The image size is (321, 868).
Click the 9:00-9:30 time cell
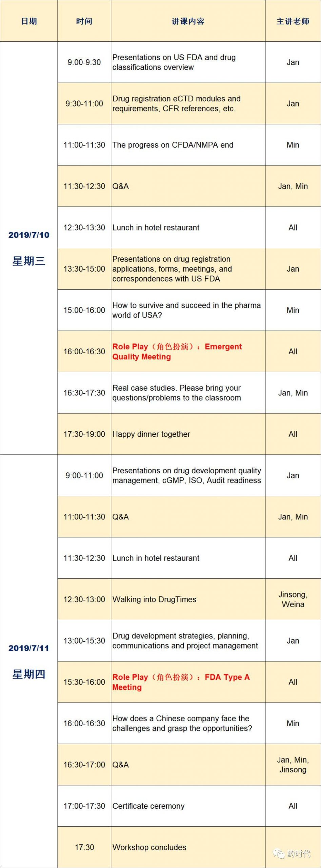(x=84, y=62)
